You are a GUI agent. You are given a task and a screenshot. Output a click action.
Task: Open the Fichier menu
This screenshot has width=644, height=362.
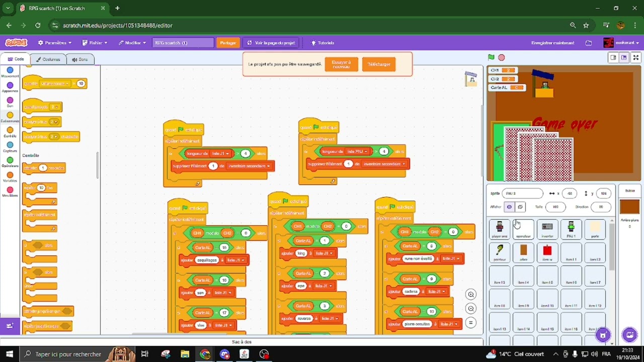click(x=95, y=43)
